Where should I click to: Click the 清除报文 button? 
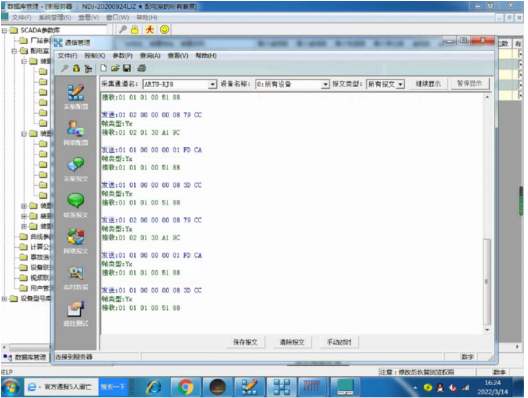coord(292,342)
